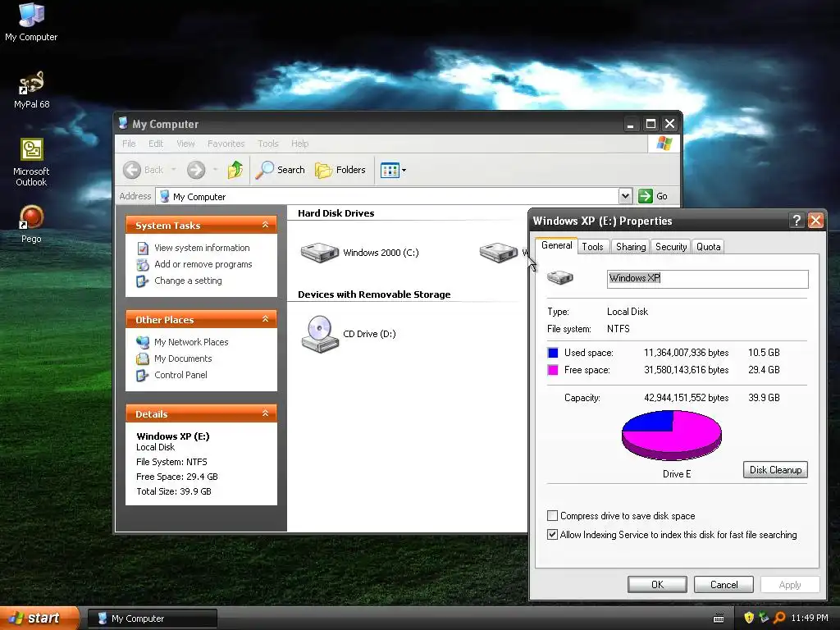840x630 pixels.
Task: Open the Views dropdown arrow
Action: pos(404,171)
